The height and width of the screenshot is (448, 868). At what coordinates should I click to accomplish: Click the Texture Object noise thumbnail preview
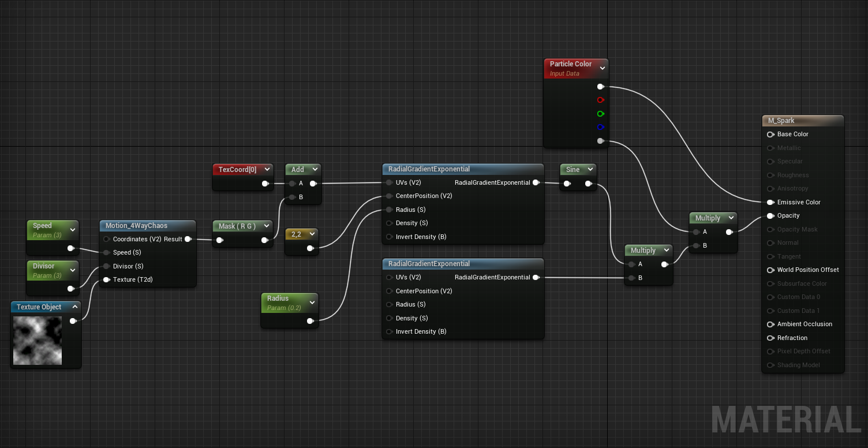[38, 340]
